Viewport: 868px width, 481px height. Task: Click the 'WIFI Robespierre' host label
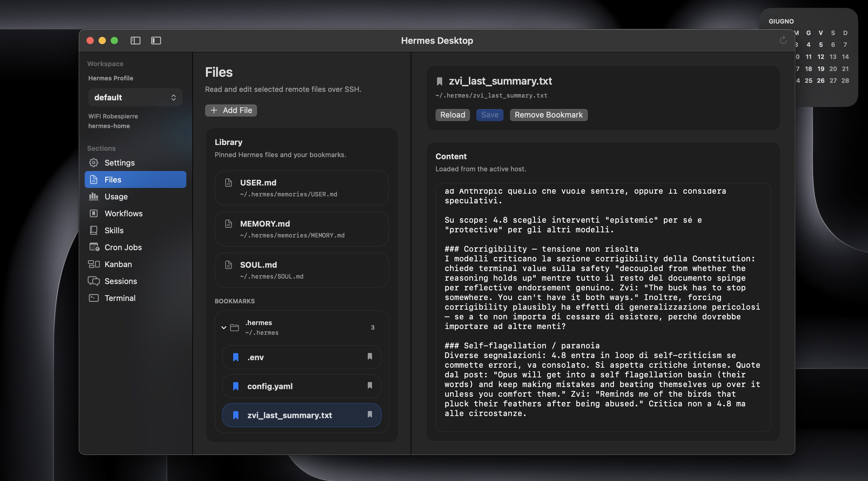113,116
